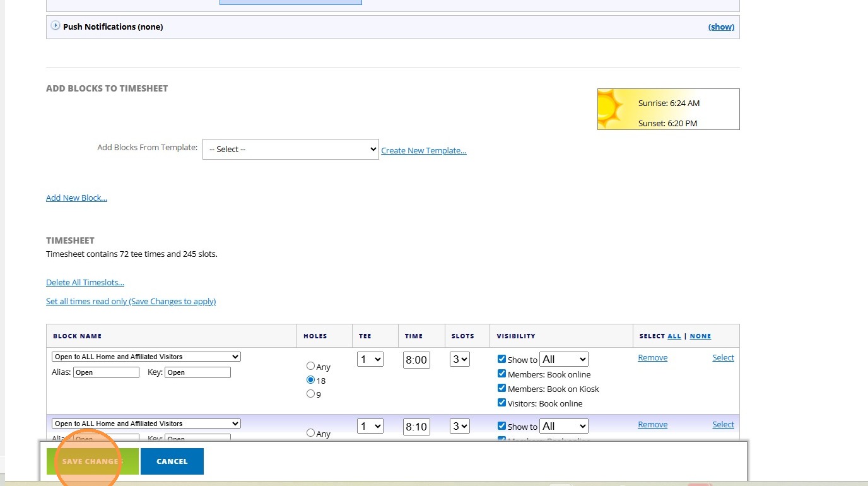This screenshot has height=486, width=868.
Task: Click the Key field in the 8:00 row
Action: coord(197,372)
